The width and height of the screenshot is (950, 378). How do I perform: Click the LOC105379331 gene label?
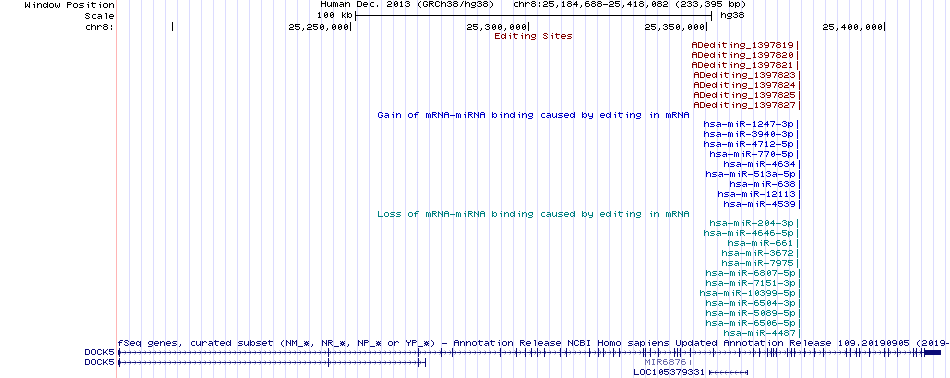tap(669, 372)
